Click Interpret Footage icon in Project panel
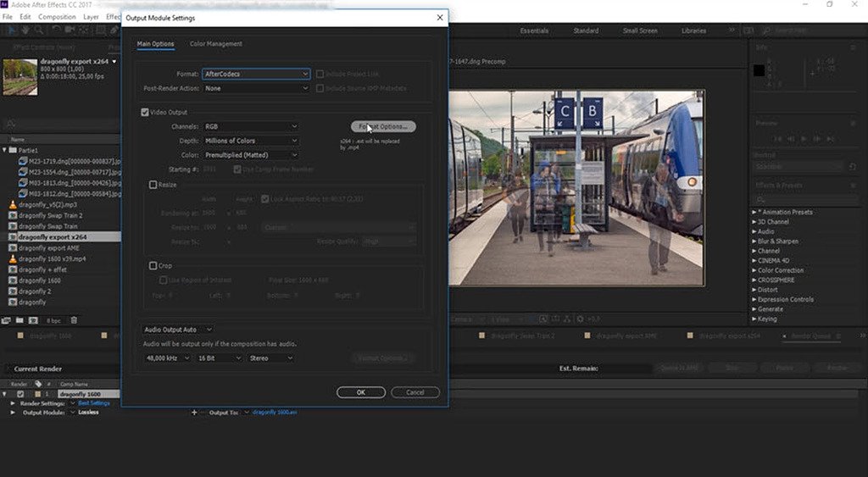Viewport: 868px width, 477px height. pos(6,320)
